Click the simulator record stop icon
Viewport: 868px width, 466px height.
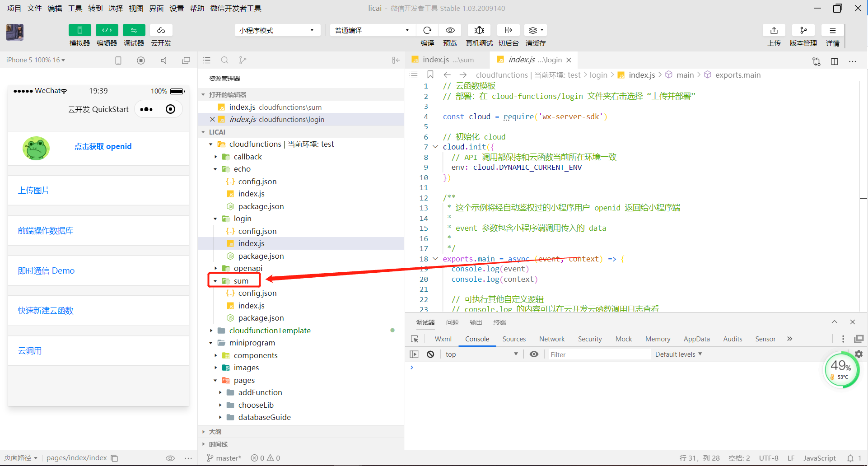141,61
